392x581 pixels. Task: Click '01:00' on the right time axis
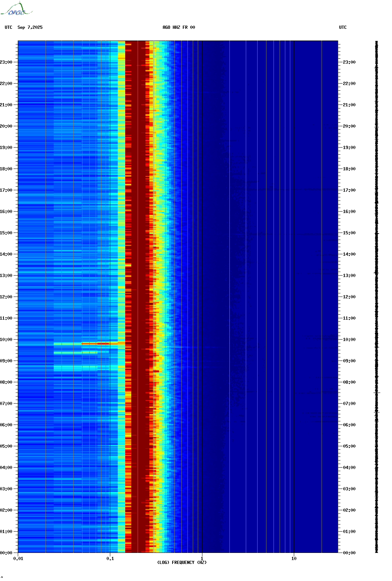[x=349, y=532]
